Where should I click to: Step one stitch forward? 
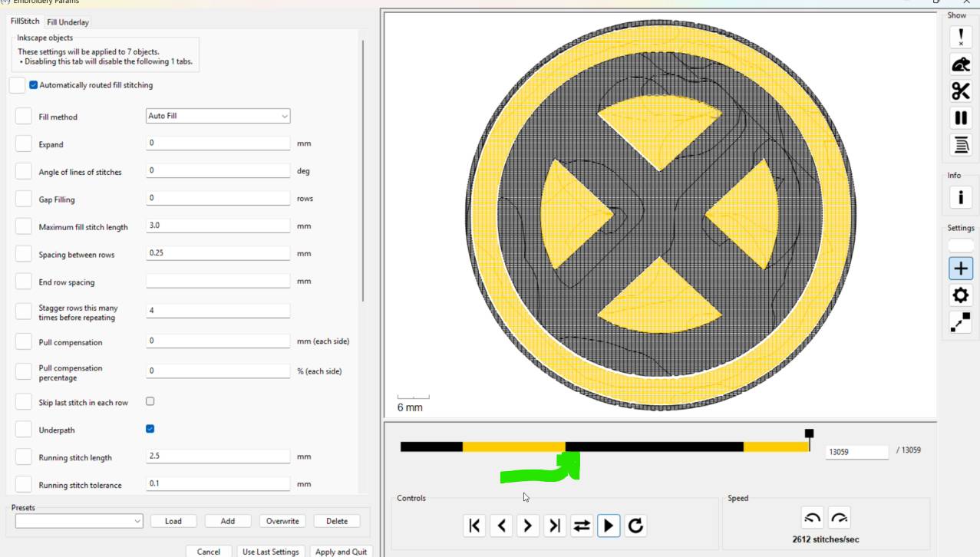click(528, 526)
